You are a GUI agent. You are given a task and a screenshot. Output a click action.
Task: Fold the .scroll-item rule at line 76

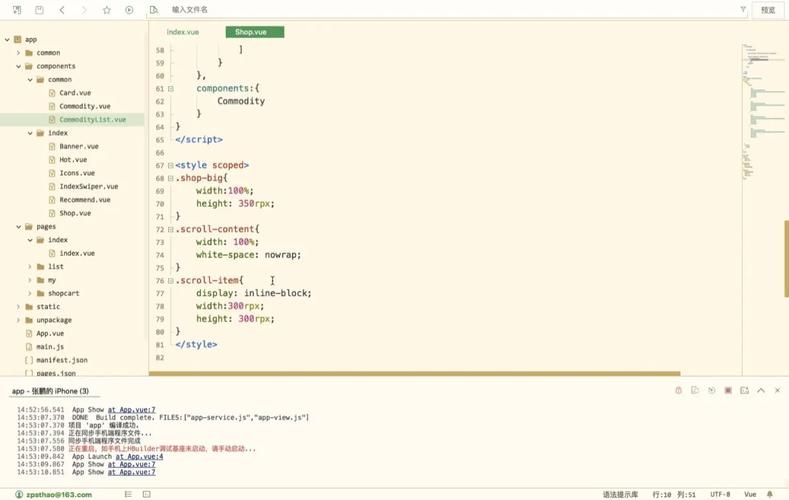pyautogui.click(x=171, y=281)
